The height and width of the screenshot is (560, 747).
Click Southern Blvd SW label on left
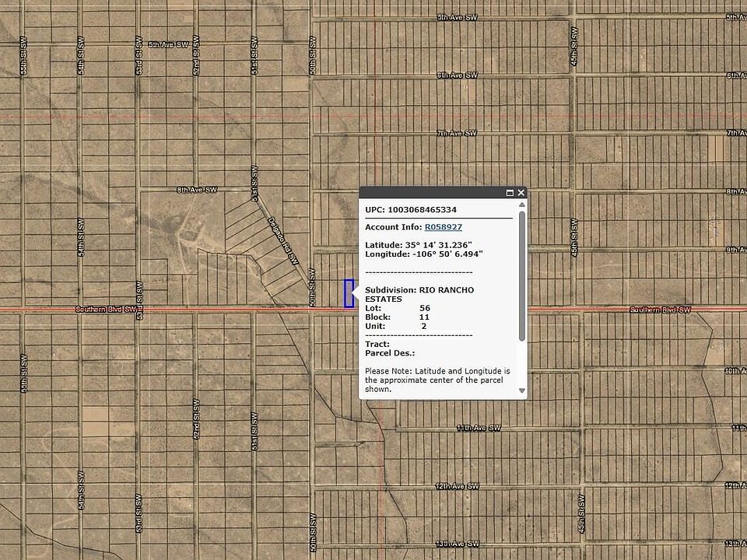107,310
